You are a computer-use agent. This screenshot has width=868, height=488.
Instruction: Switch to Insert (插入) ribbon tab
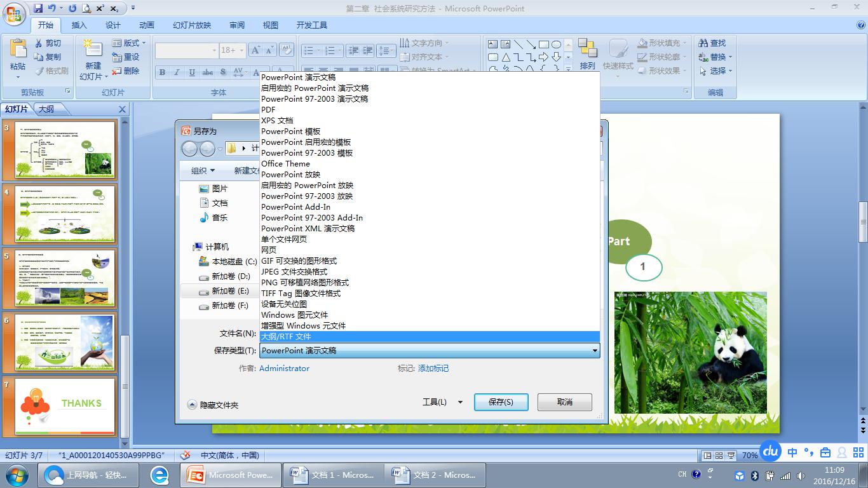click(79, 25)
